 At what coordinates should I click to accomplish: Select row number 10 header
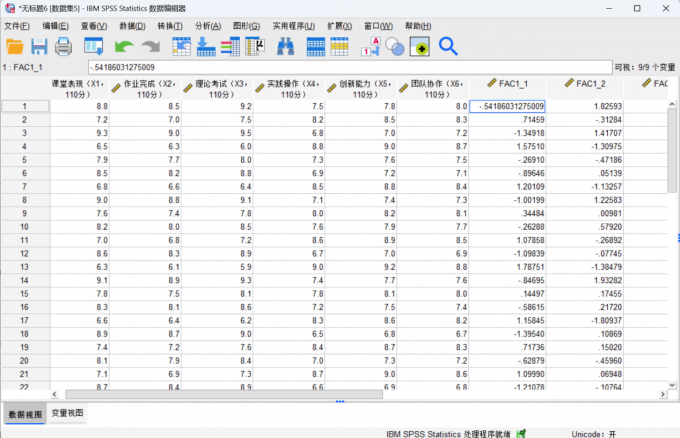coord(23,226)
